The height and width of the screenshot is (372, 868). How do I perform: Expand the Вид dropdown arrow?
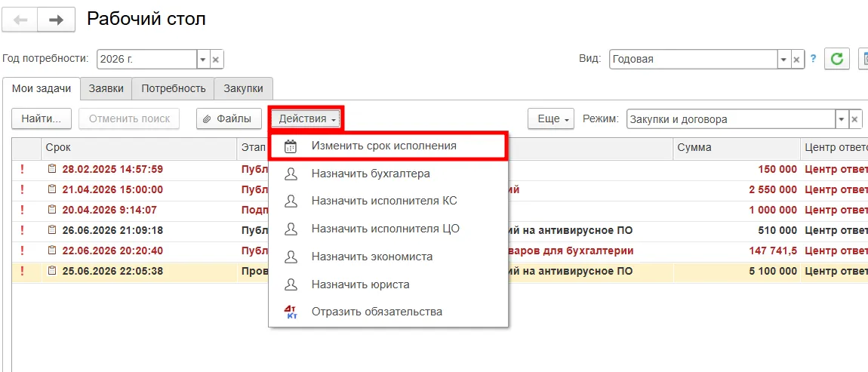(784, 59)
